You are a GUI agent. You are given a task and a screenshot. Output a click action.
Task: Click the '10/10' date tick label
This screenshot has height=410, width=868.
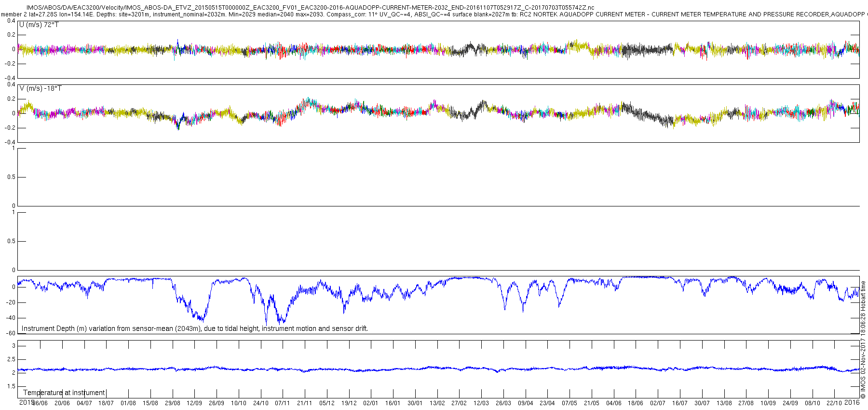click(239, 403)
